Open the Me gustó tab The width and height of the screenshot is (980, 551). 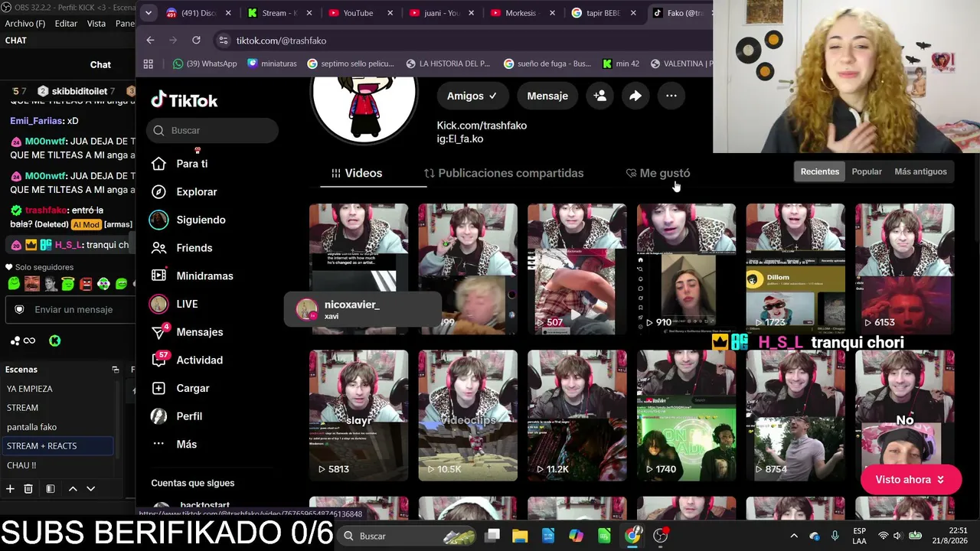pos(658,173)
